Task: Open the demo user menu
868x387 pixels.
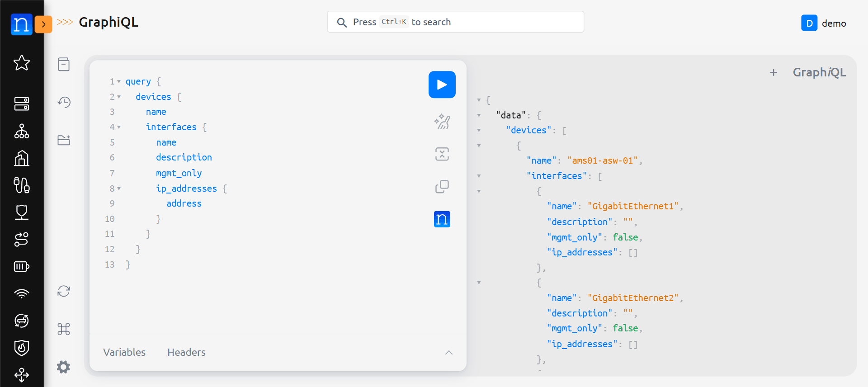Action: coord(824,23)
